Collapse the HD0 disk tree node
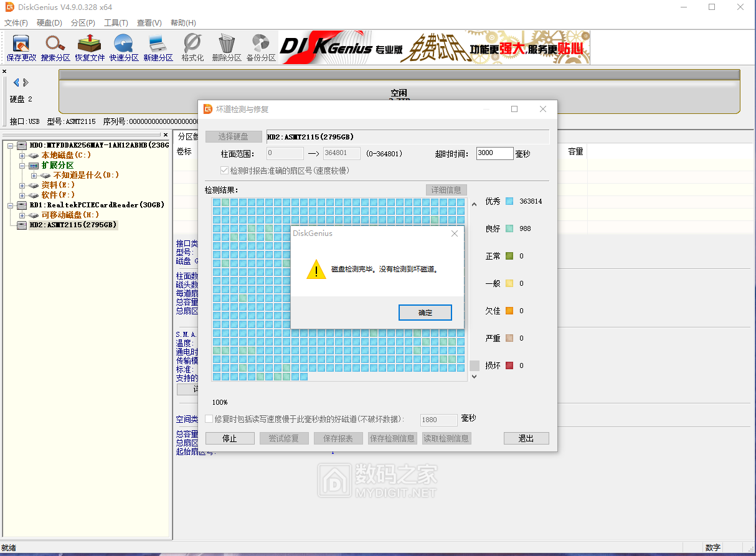 point(11,145)
